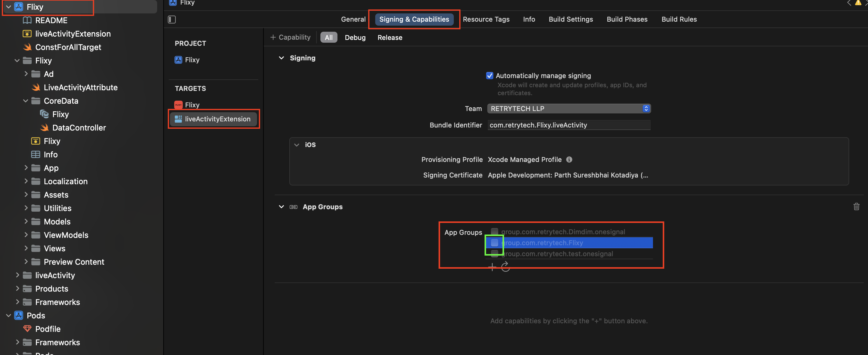
Task: Collapse CoreData folder
Action: click(x=26, y=101)
